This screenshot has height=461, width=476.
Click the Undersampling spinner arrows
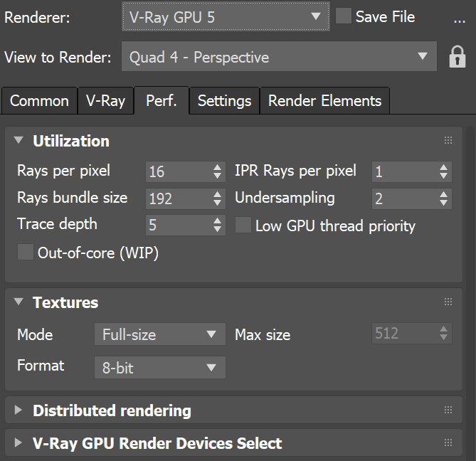(444, 198)
